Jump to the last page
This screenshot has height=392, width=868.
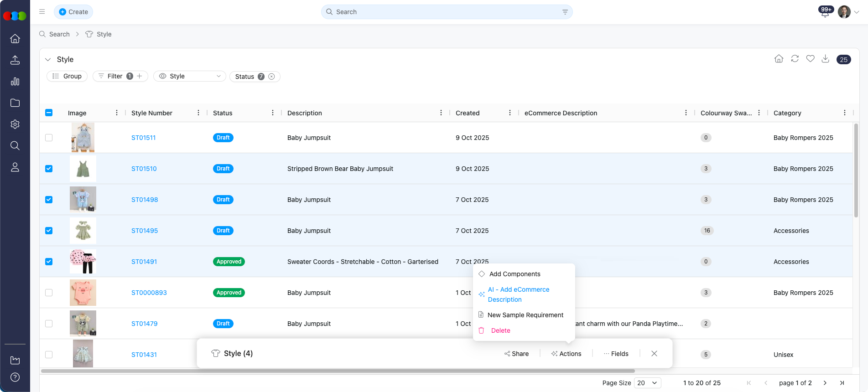pyautogui.click(x=842, y=383)
